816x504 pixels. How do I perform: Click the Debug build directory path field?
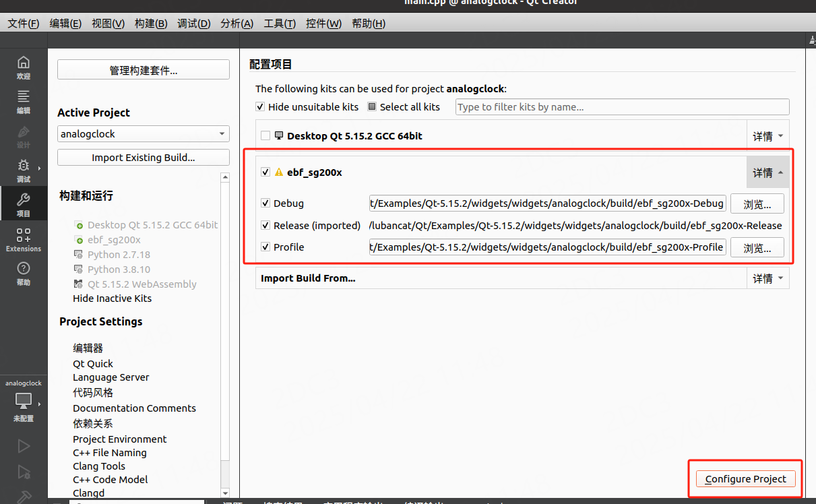point(547,203)
